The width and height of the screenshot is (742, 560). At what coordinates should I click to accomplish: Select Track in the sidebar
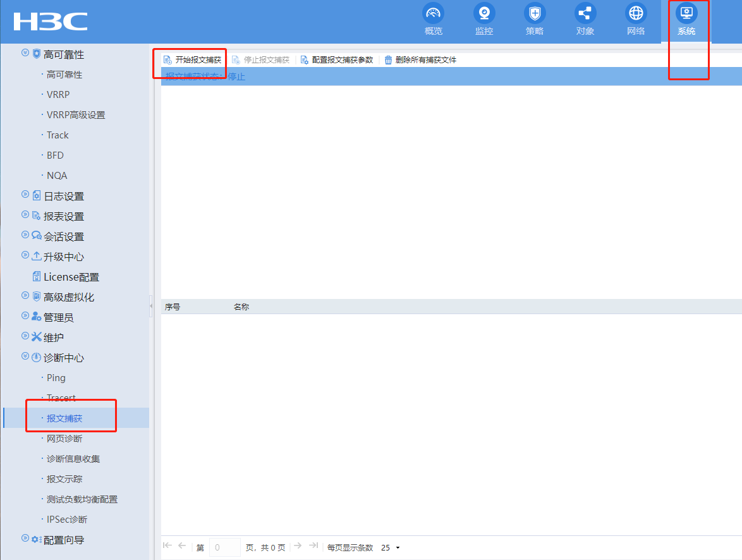coord(58,135)
